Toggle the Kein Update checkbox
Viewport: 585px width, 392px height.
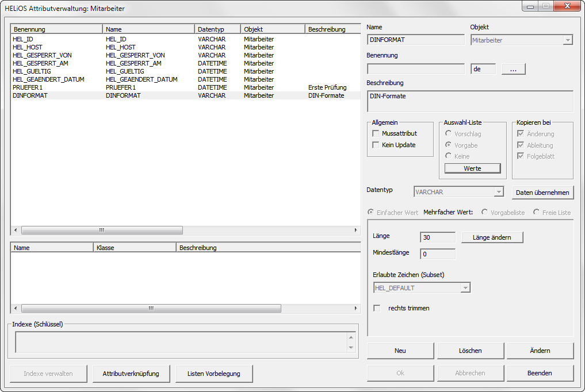point(376,145)
